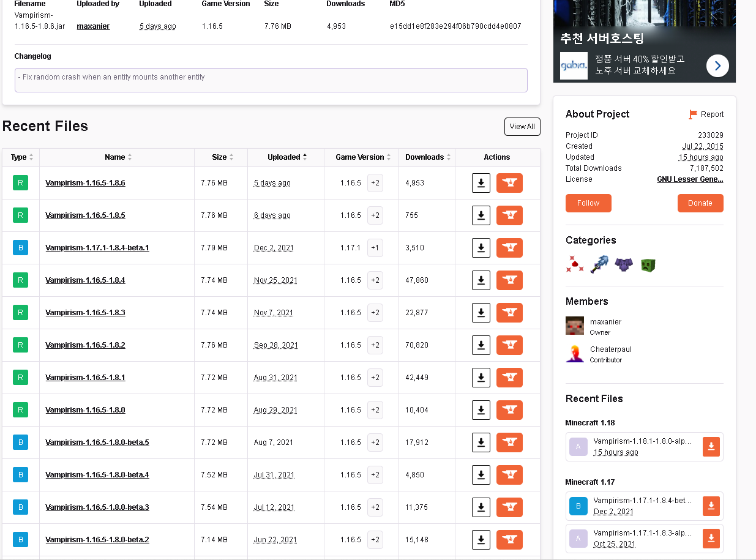Open member Cheaterpaul profile
756x560 pixels.
[x=610, y=349]
